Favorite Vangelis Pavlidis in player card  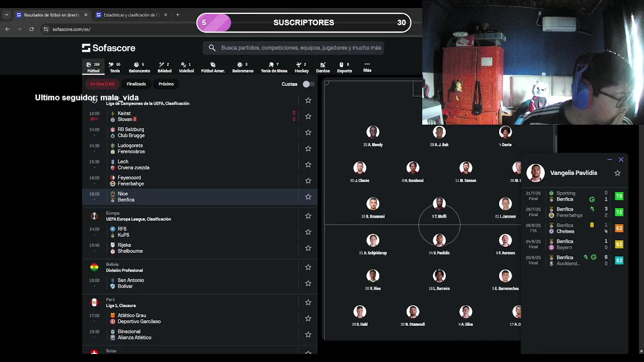coord(617,173)
